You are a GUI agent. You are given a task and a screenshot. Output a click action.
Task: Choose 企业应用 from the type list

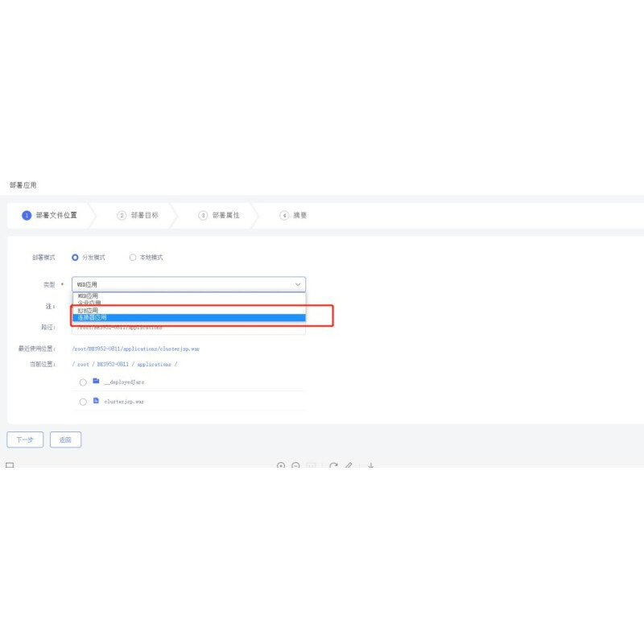click(189, 303)
